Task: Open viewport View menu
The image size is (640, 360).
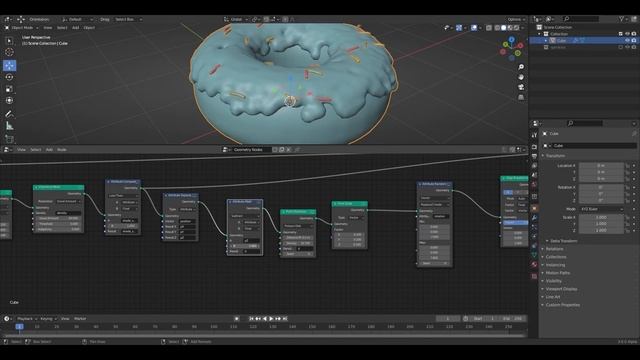Action: (48, 28)
